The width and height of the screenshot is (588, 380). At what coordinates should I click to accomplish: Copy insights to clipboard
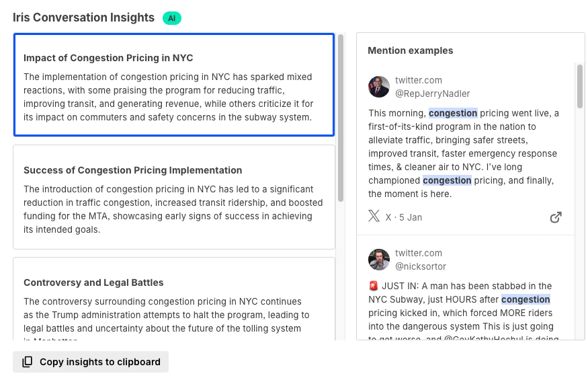(x=91, y=362)
